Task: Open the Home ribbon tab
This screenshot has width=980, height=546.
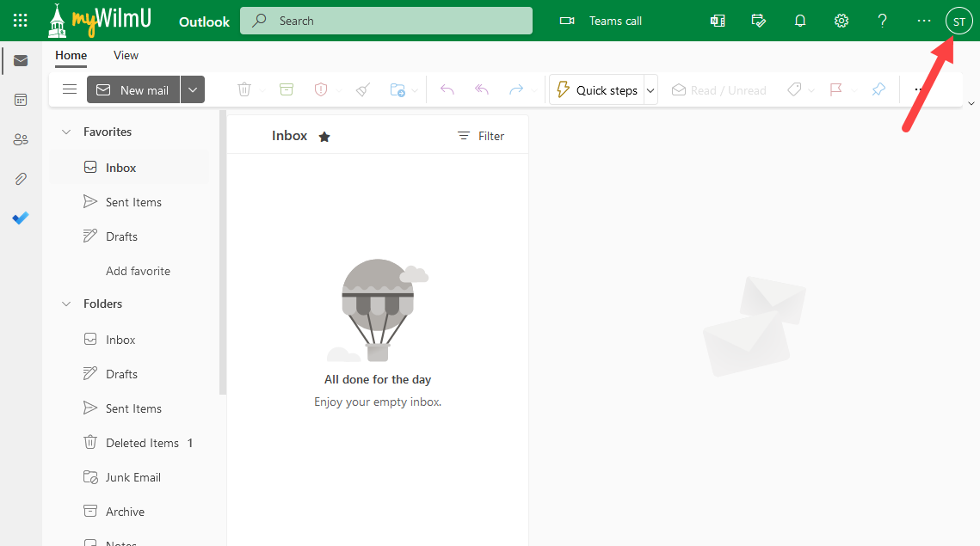Action: 71,55
